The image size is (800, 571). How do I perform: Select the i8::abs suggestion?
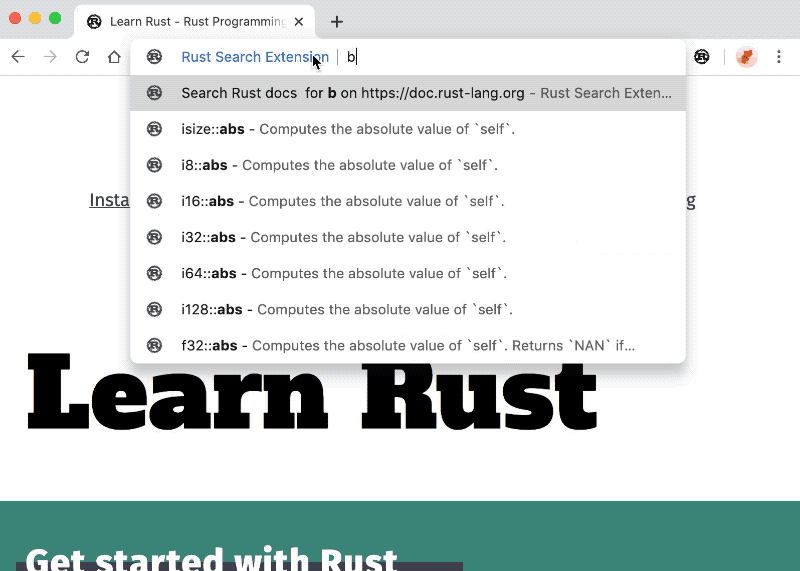[x=408, y=165]
